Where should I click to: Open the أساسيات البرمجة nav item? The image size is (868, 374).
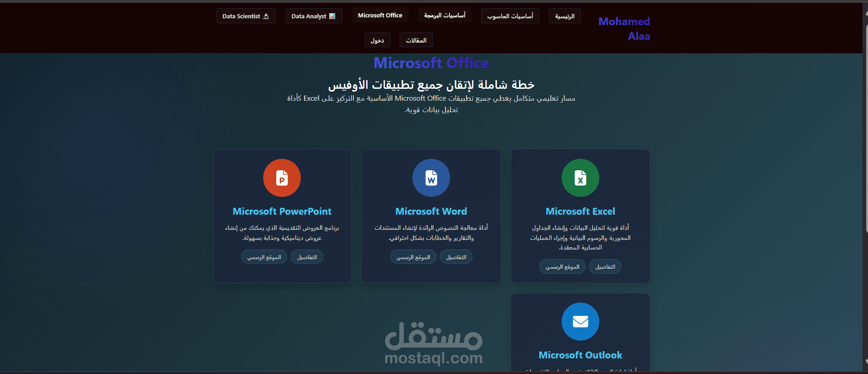445,15
